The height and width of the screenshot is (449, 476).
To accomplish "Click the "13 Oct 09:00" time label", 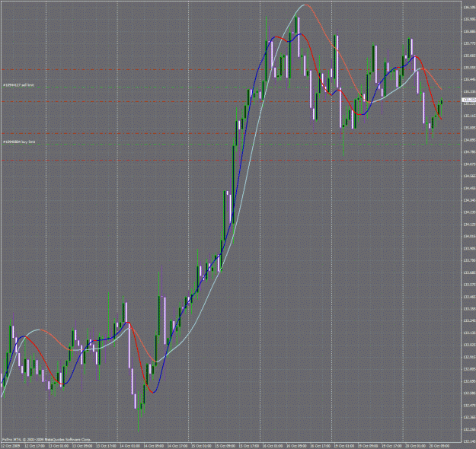I will [82, 446].
